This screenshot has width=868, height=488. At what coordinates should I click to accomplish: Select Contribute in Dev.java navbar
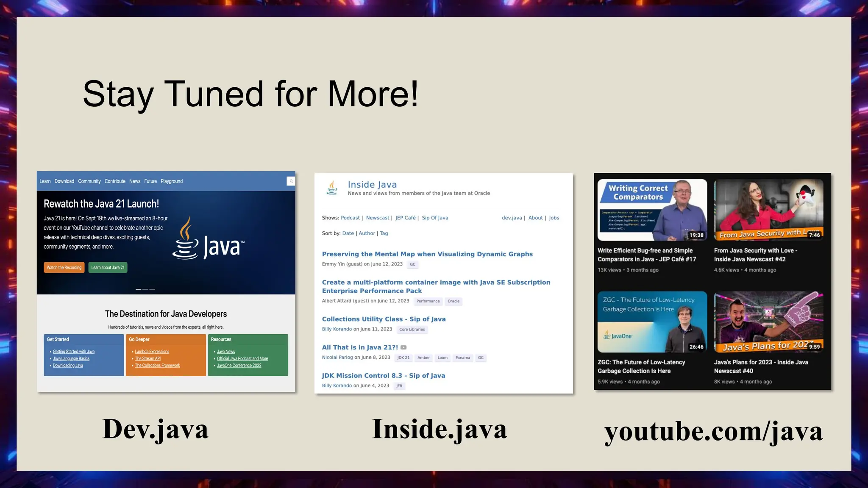click(115, 181)
